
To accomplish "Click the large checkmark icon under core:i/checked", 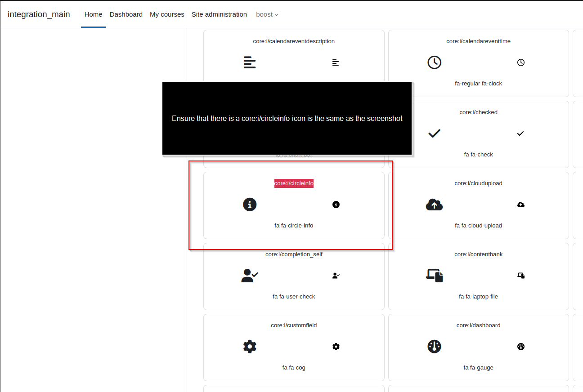I will [434, 134].
